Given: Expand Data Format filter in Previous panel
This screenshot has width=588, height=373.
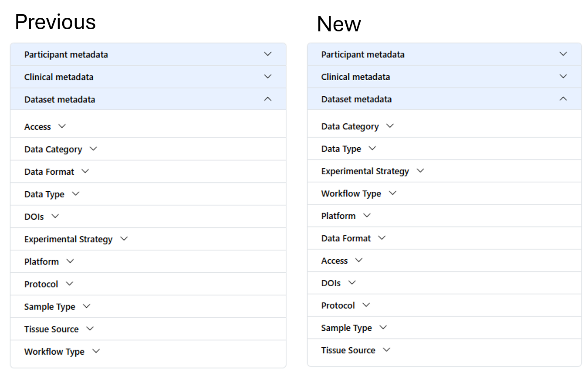Looking at the screenshot, I should (85, 172).
